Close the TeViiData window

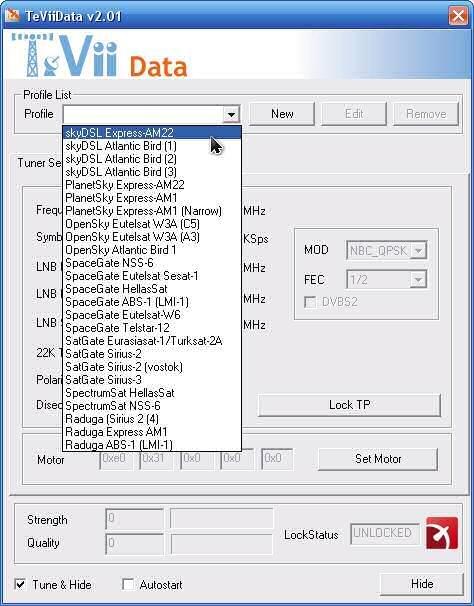coord(458,16)
